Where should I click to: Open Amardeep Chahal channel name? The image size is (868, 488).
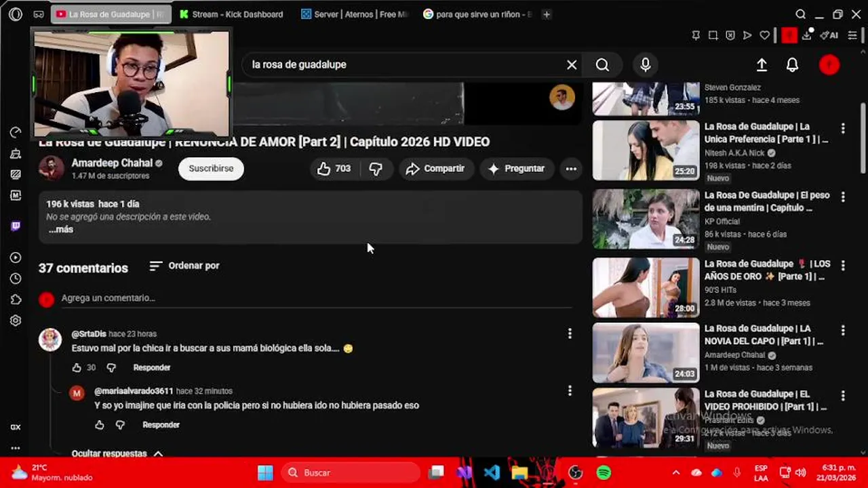[x=112, y=163]
